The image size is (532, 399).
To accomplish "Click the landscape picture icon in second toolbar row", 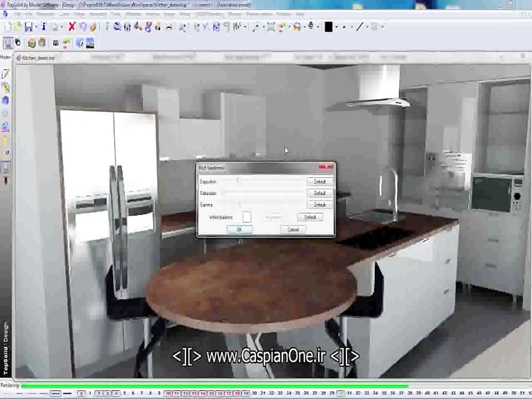I will [x=90, y=43].
